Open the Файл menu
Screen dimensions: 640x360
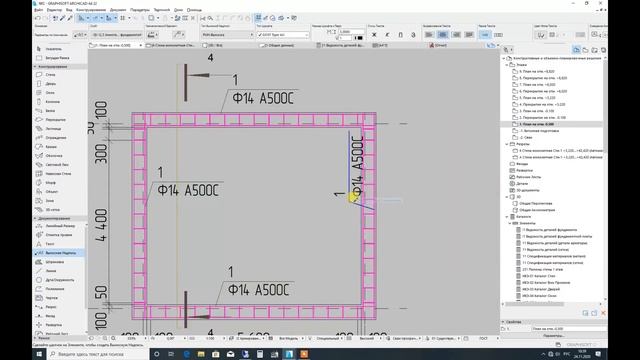pos(39,10)
